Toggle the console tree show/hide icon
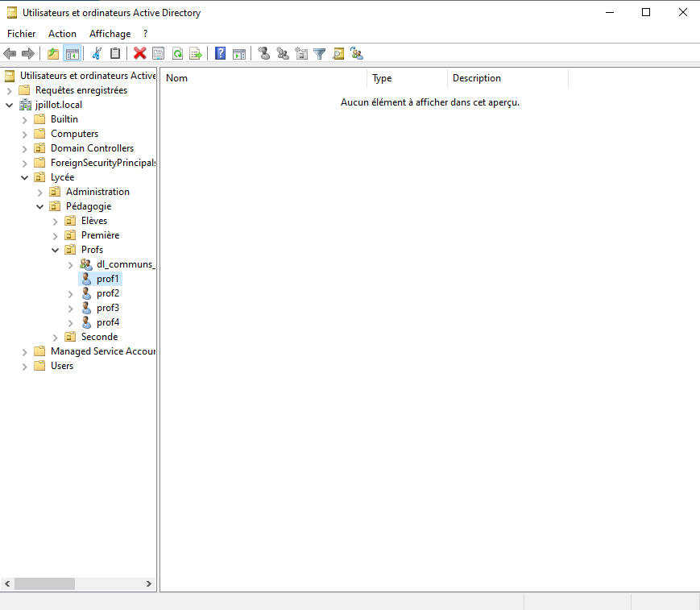 click(x=72, y=54)
